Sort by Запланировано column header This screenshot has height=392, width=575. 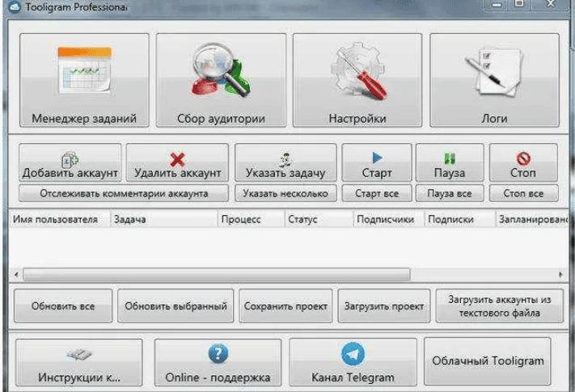(532, 219)
